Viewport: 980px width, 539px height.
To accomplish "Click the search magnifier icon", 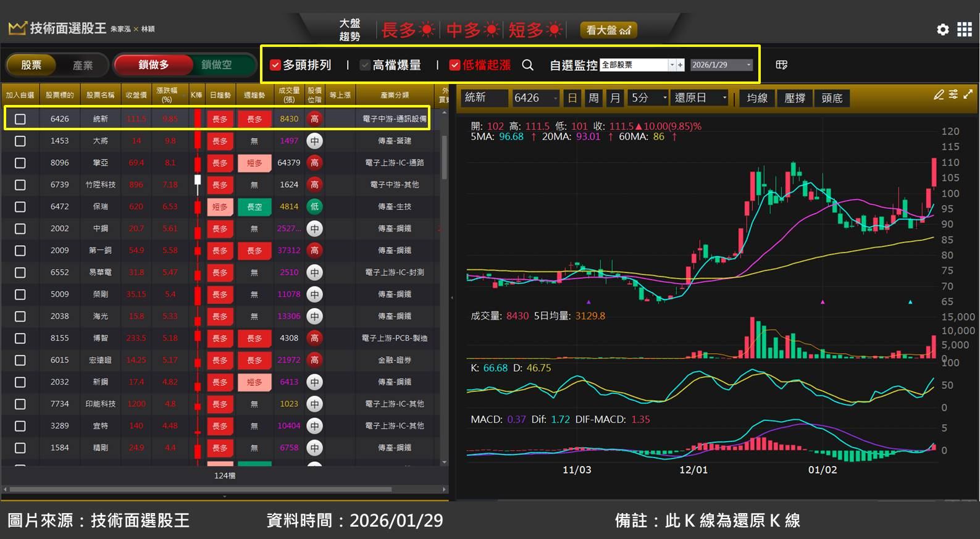I will click(x=527, y=65).
